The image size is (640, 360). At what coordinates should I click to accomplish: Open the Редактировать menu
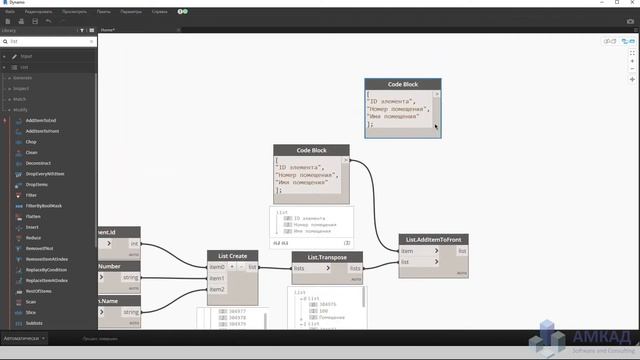pos(38,12)
